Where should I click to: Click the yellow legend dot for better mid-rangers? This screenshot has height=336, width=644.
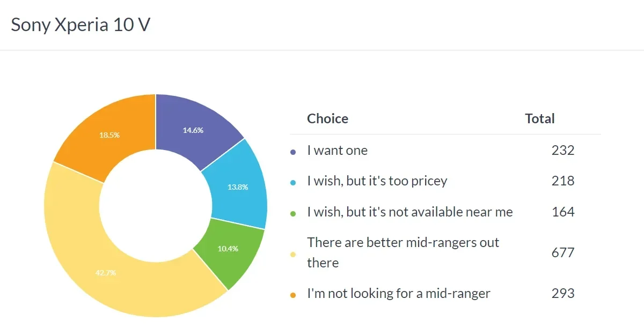[x=293, y=255]
